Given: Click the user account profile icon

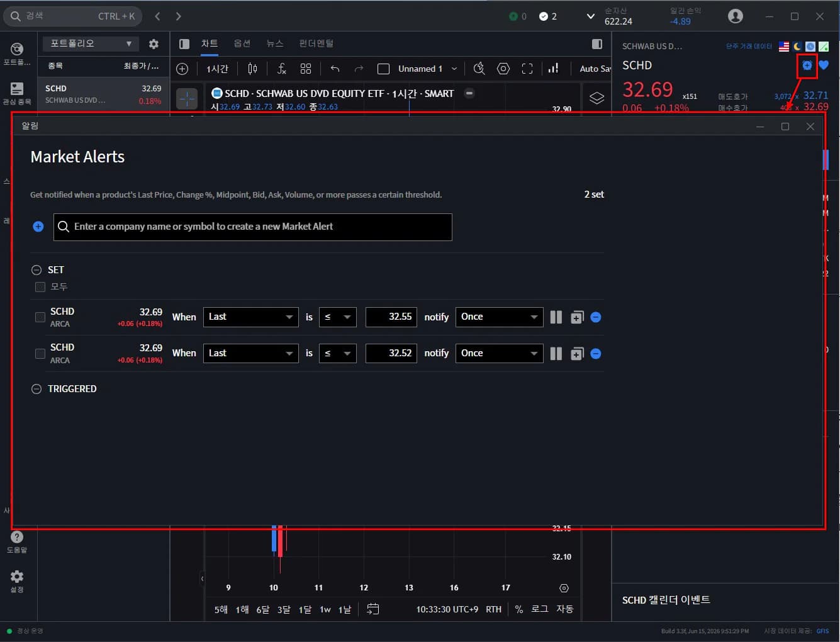Looking at the screenshot, I should (x=735, y=16).
